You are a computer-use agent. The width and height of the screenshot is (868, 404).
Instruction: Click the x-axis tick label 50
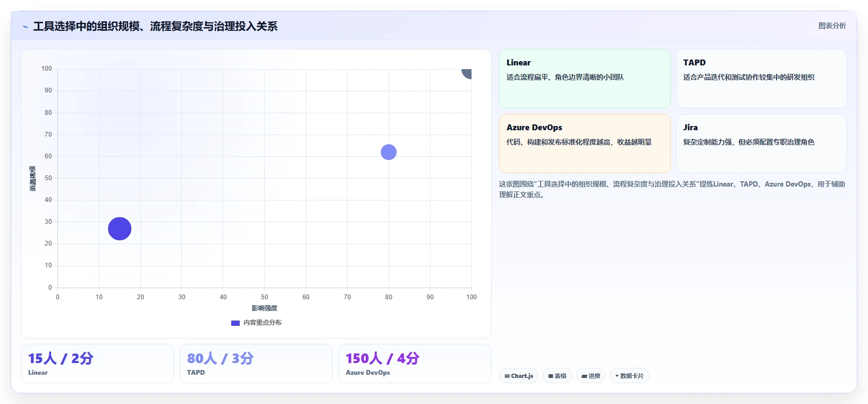tap(264, 297)
